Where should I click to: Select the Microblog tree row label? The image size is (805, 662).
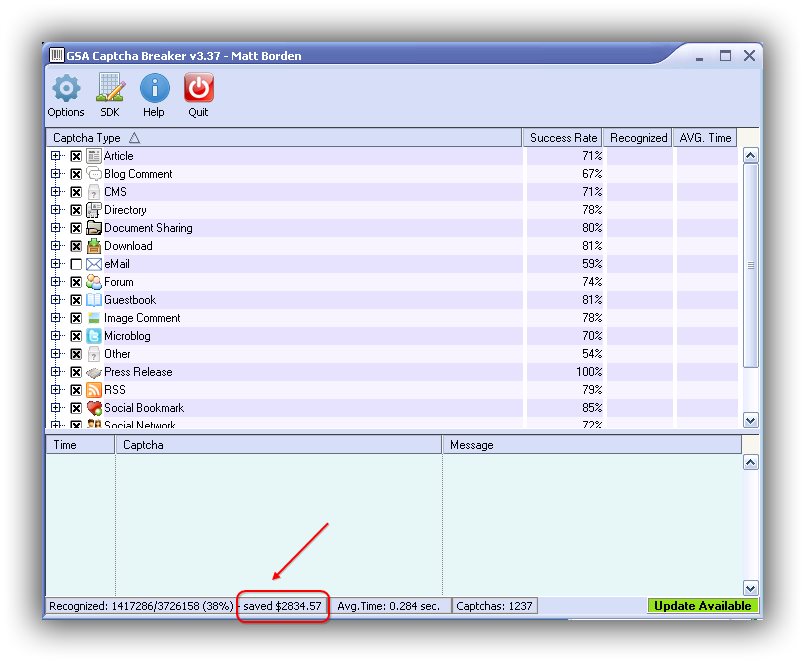[127, 336]
